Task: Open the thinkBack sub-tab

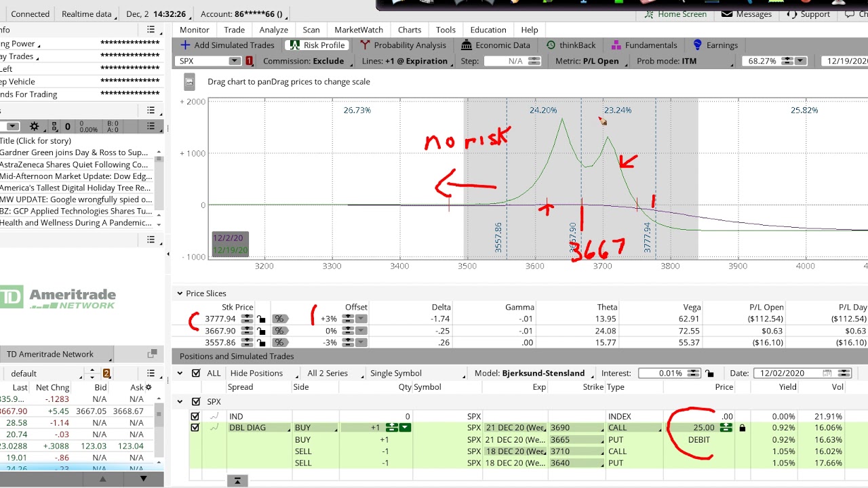Action: [570, 45]
